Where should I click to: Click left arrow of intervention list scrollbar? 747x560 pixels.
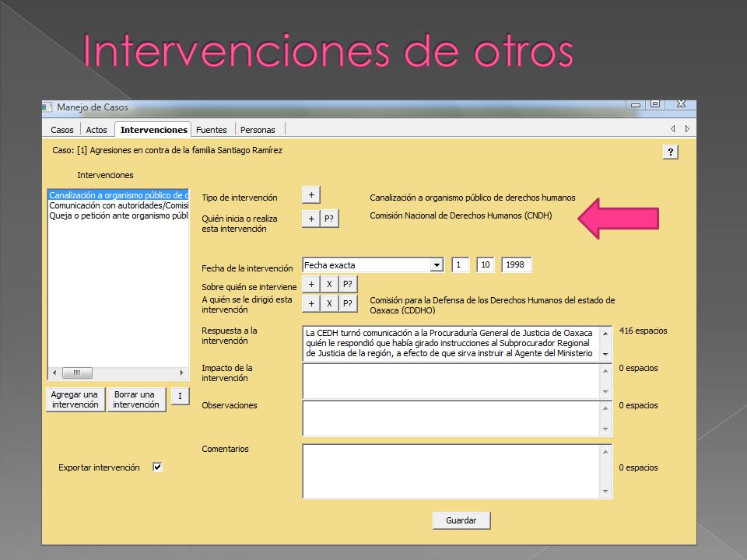[x=54, y=373]
